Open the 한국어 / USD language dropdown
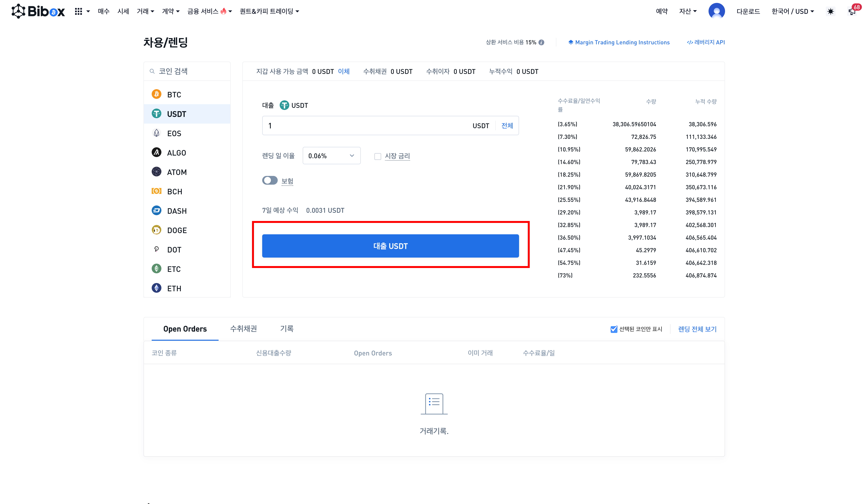Screen dimensions: 868x504 coord(792,11)
